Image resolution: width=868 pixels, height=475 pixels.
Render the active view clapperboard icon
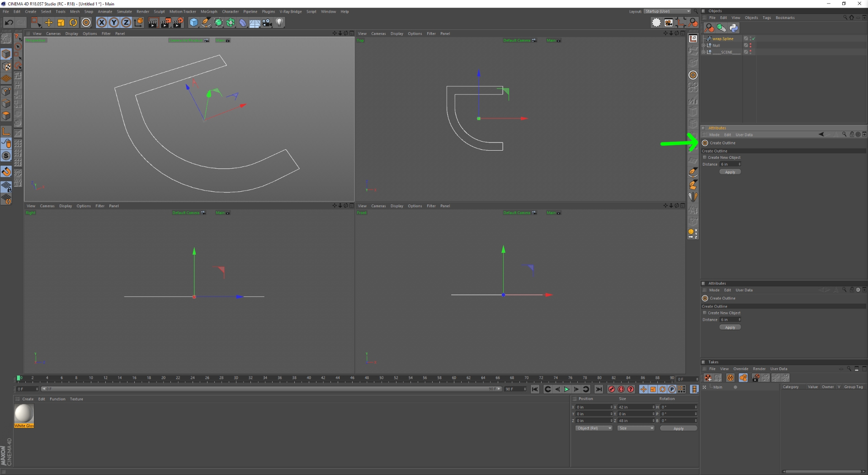coord(153,22)
